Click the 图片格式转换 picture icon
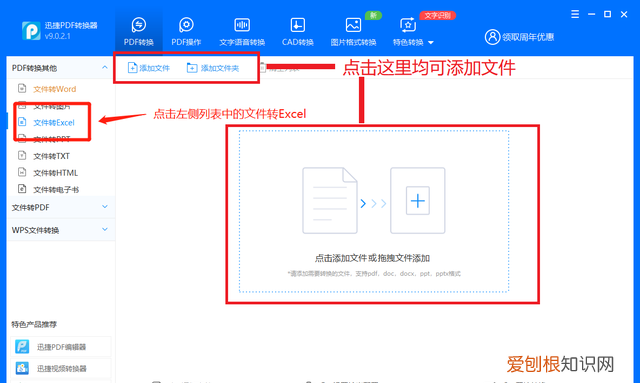 click(x=353, y=25)
